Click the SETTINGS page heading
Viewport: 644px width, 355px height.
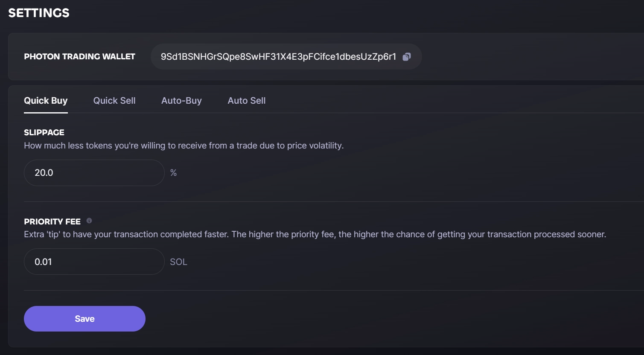[x=39, y=13]
